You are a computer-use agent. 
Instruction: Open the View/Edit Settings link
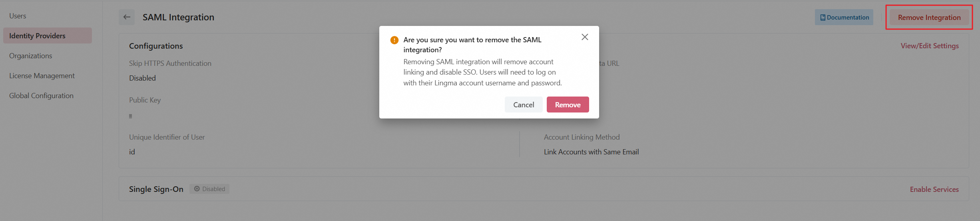[x=930, y=46]
